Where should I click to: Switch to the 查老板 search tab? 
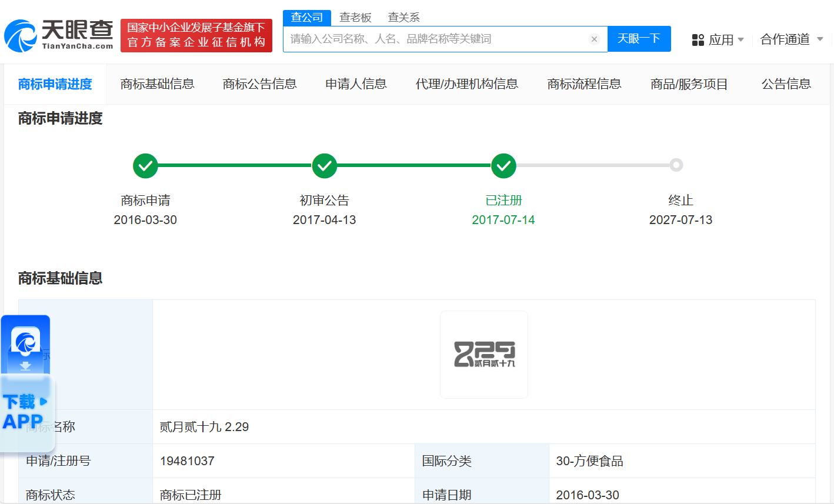pos(355,18)
